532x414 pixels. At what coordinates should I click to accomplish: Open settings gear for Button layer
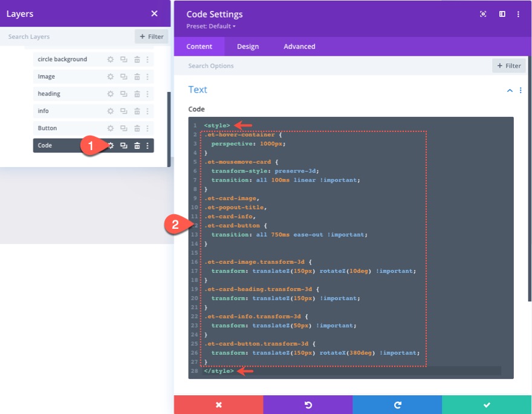pyautogui.click(x=110, y=128)
